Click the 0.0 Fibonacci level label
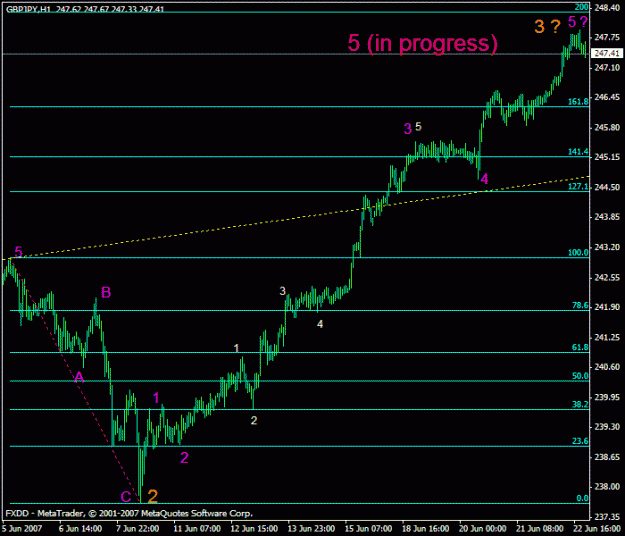The height and width of the screenshot is (536, 625). [582, 498]
